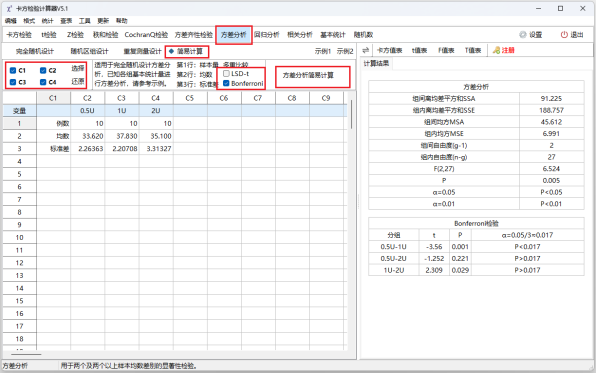Select the 计算结果 results tab
This screenshot has height=373, width=596.
(376, 63)
